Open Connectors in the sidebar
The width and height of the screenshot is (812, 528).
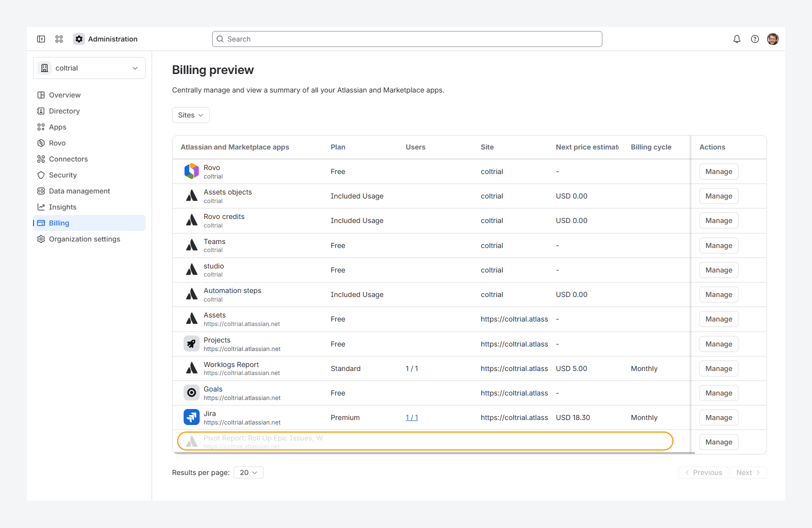click(89, 159)
